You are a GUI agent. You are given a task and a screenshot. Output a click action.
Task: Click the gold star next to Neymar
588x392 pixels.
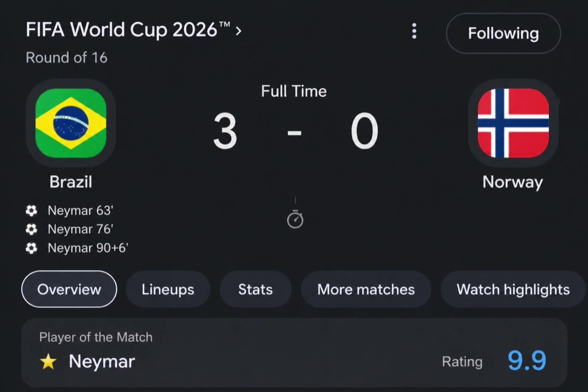48,362
